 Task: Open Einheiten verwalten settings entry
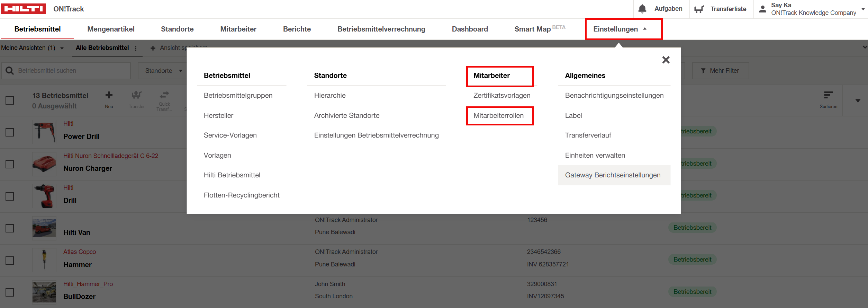[595, 156]
